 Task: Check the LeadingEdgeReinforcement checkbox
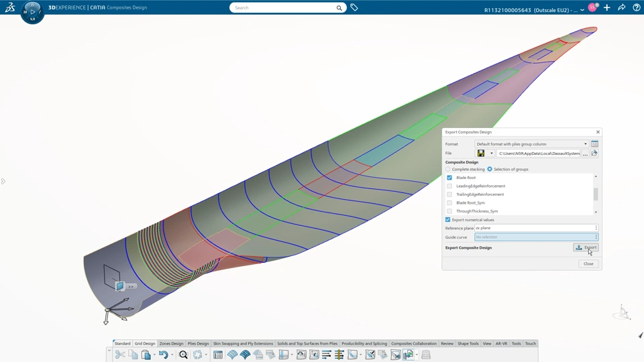click(449, 186)
